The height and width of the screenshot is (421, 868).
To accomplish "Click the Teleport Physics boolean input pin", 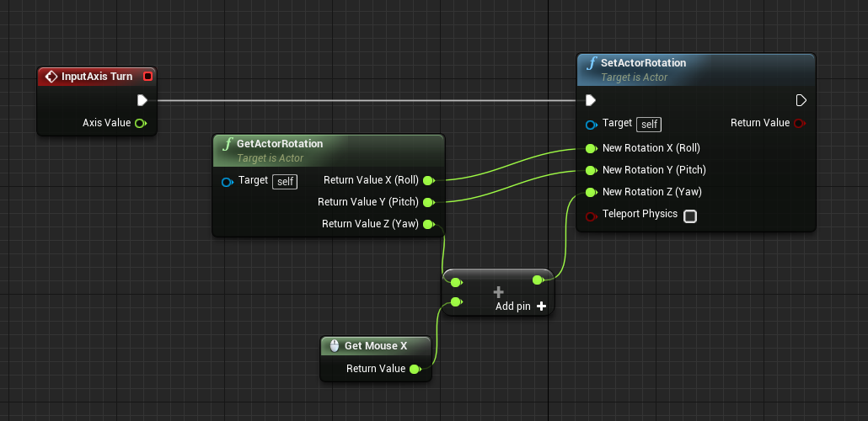I will tap(592, 216).
